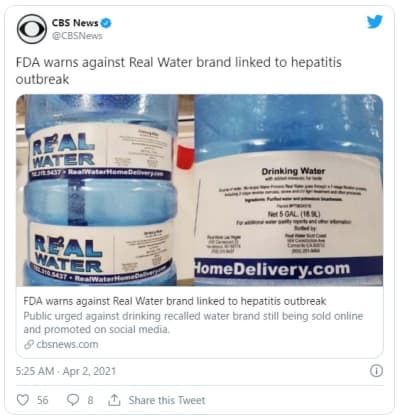Click the 56 likes count

coord(42,400)
